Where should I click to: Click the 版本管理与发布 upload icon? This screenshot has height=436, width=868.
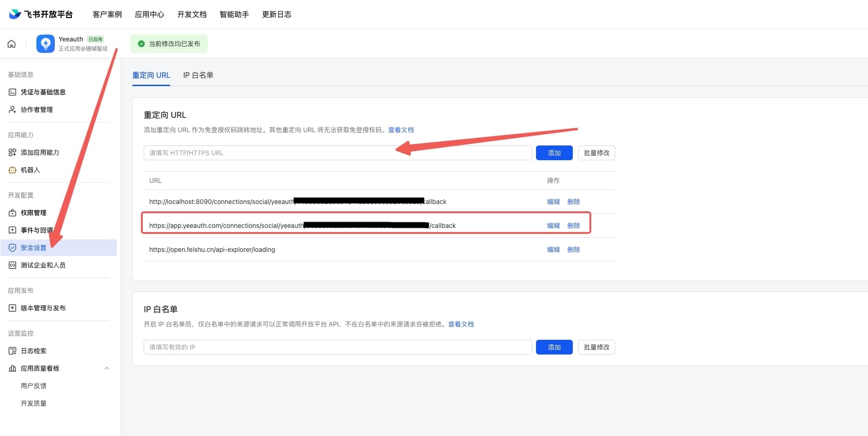coord(12,308)
